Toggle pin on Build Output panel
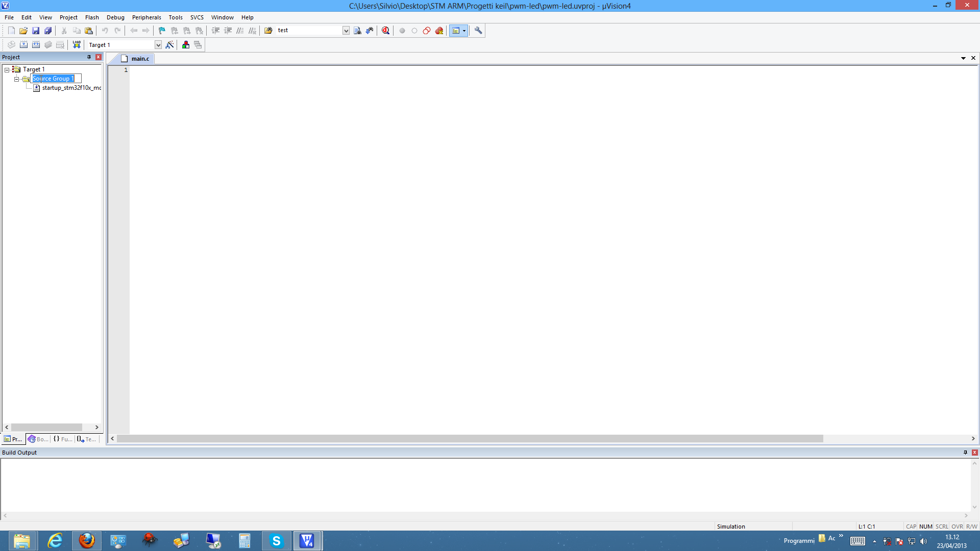This screenshot has width=980, height=551. [x=965, y=453]
